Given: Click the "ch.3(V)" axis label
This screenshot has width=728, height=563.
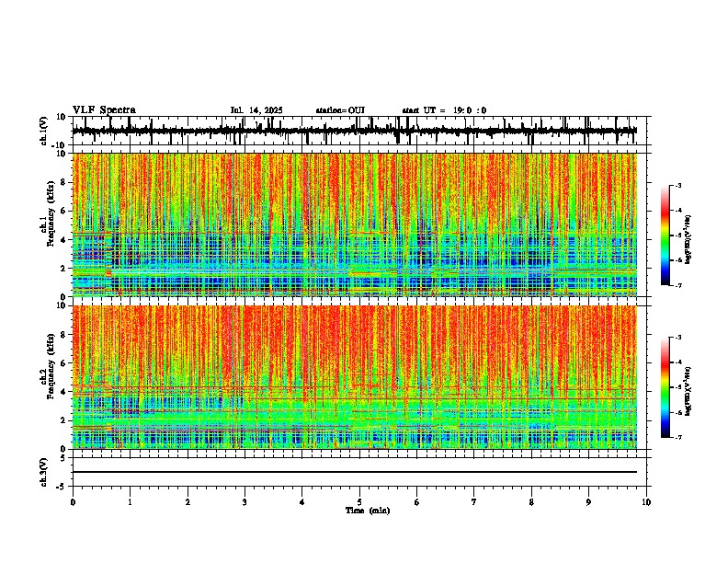Looking at the screenshot, I should pyautogui.click(x=44, y=472).
